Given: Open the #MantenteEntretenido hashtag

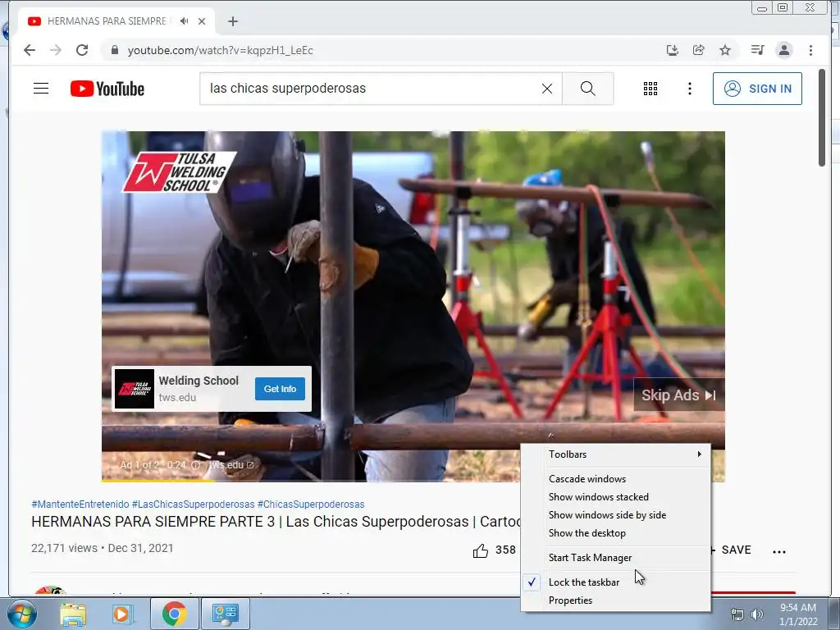Looking at the screenshot, I should (x=80, y=504).
